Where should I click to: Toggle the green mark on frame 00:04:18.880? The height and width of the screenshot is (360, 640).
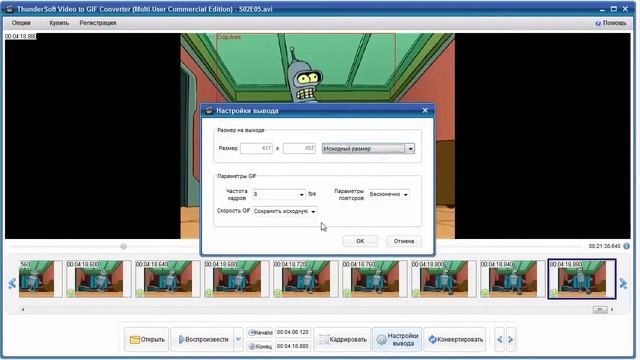553,293
